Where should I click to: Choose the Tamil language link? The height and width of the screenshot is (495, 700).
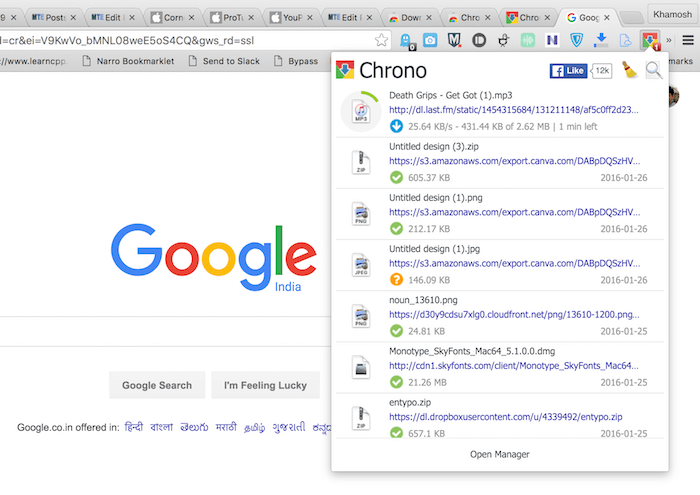254,428
